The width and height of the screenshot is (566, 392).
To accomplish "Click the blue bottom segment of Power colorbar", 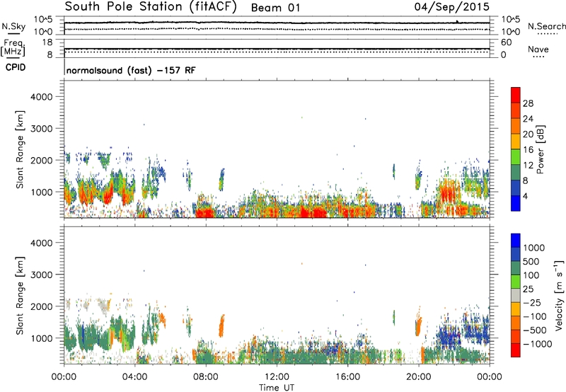I will click(516, 203).
